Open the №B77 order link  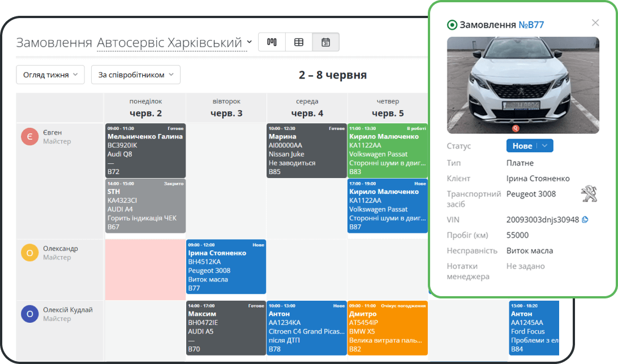[x=531, y=25]
